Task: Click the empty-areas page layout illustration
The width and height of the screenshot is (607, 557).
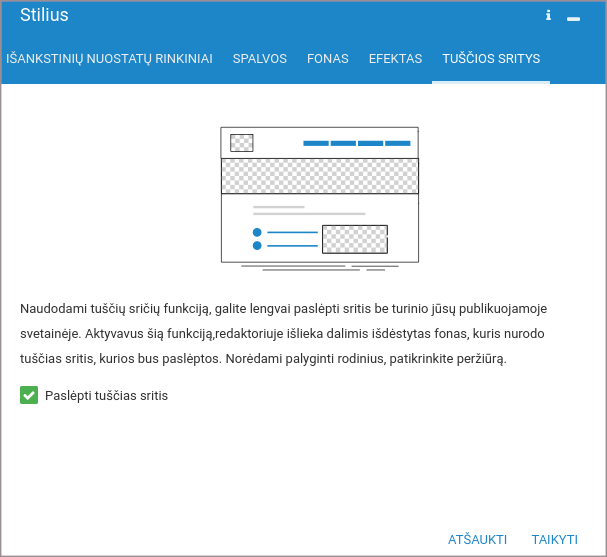Action: point(319,198)
